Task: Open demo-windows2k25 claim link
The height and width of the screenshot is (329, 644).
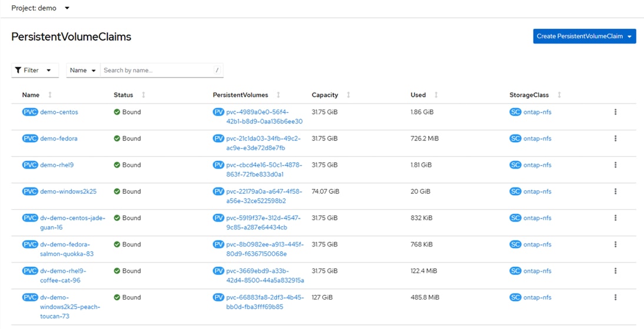Action: pos(69,191)
